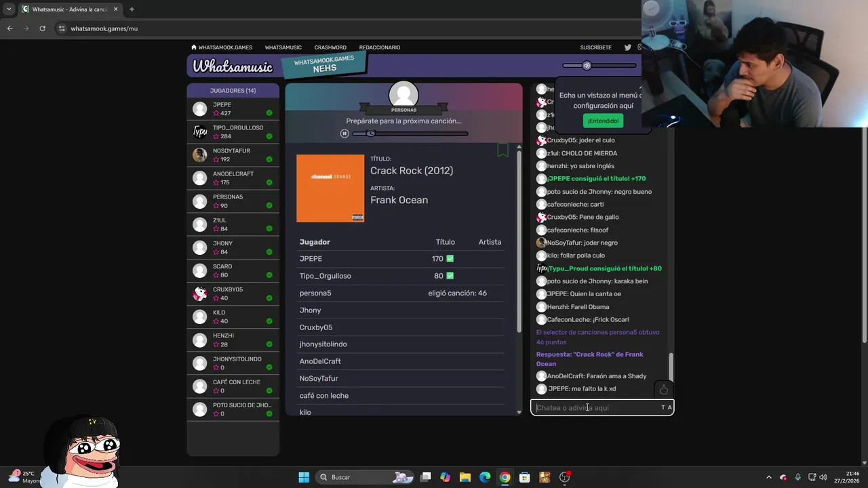Viewport: 868px width, 488px height.
Task: Select player SCARD in players list
Action: click(x=233, y=270)
